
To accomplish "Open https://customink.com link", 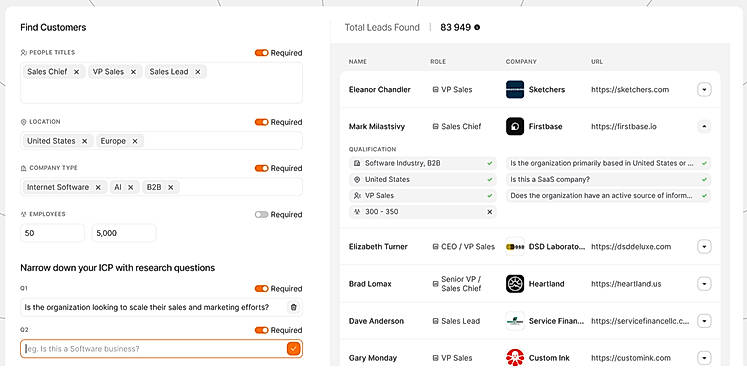I will [631, 358].
